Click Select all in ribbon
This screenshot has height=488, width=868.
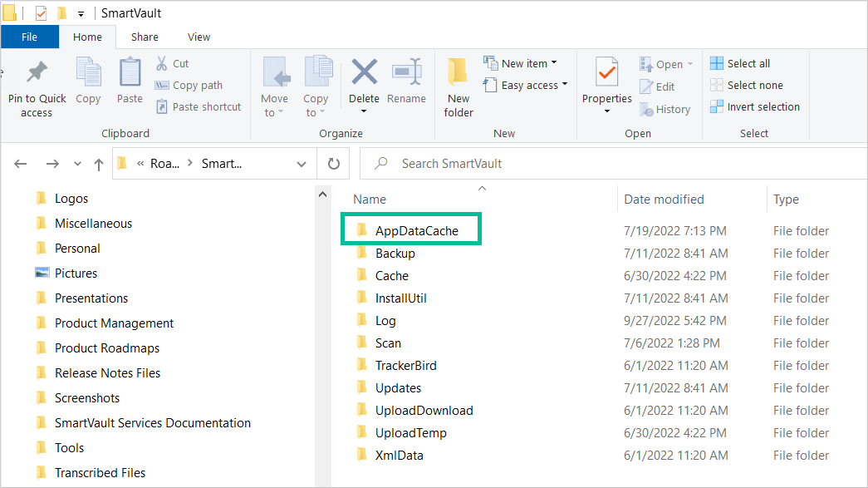click(740, 63)
